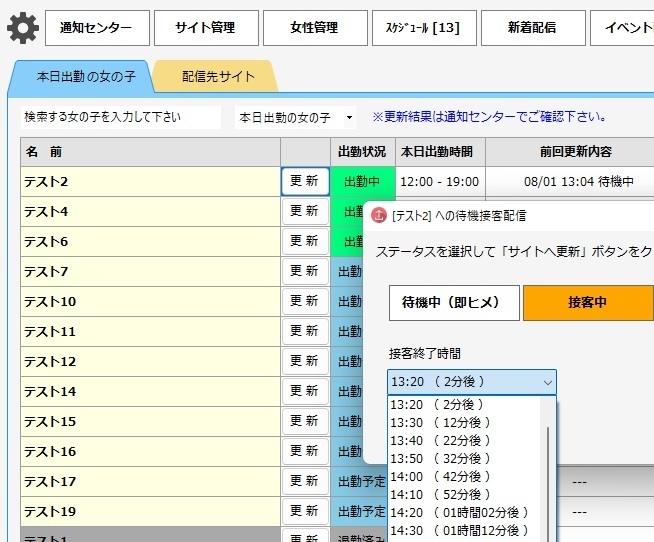Viewport: 654px width, 542px height.
Task: Click the 出勤状況 column header
Action: tap(362, 152)
